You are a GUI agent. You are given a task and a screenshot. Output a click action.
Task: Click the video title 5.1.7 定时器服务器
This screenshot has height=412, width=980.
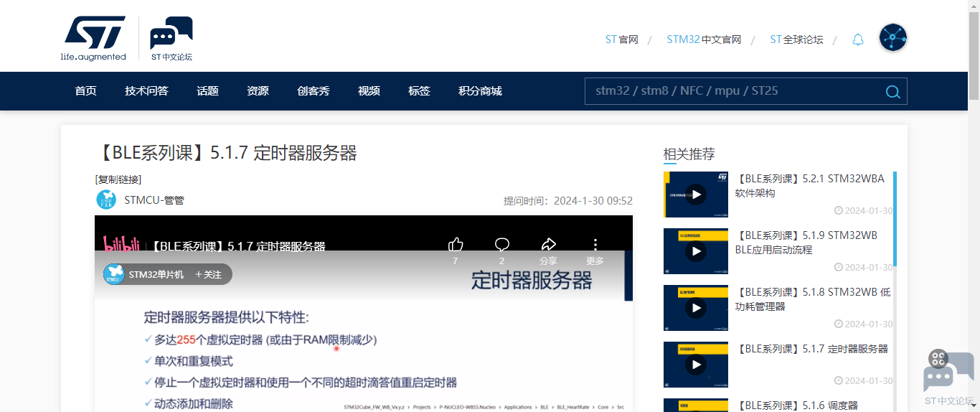click(239, 246)
